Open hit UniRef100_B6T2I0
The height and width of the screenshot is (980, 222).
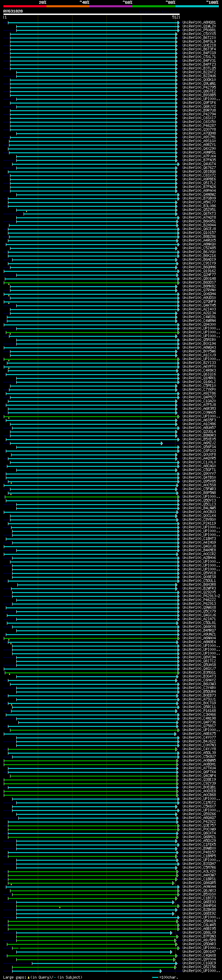pyautogui.click(x=199, y=38)
